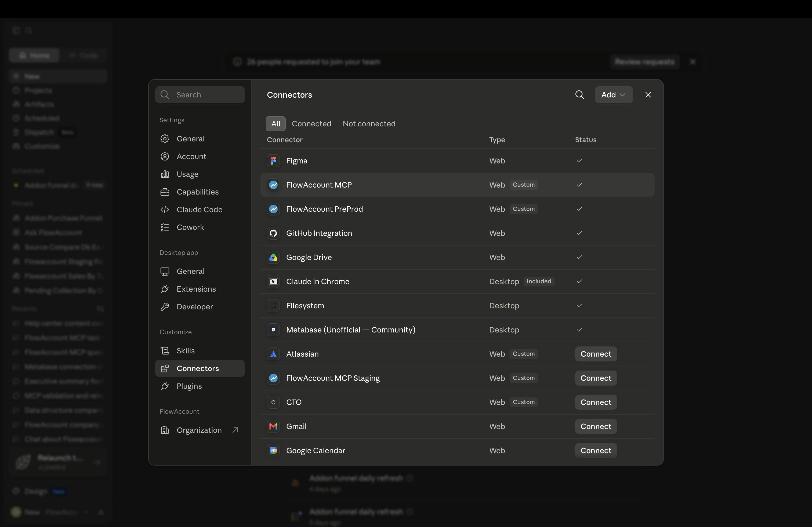Click the Usage bar chart icon

pos(165,174)
